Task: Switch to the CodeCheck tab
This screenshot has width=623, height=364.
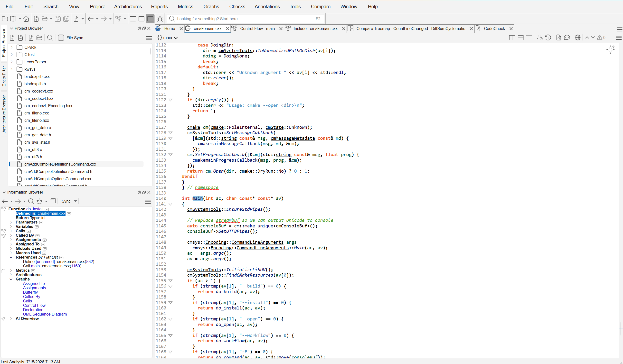Action: pos(494,29)
